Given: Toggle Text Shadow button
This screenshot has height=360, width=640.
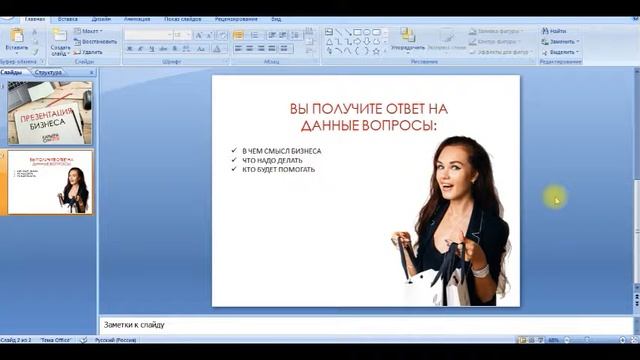Looking at the screenshot, I should coord(175,49).
